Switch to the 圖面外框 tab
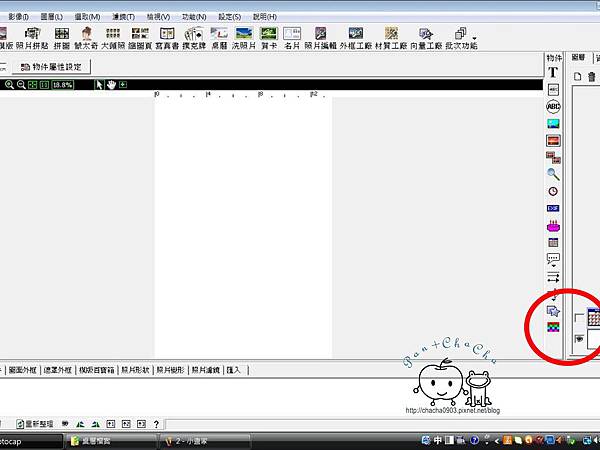Image resolution: width=600 pixels, height=450 pixels. [x=23, y=370]
